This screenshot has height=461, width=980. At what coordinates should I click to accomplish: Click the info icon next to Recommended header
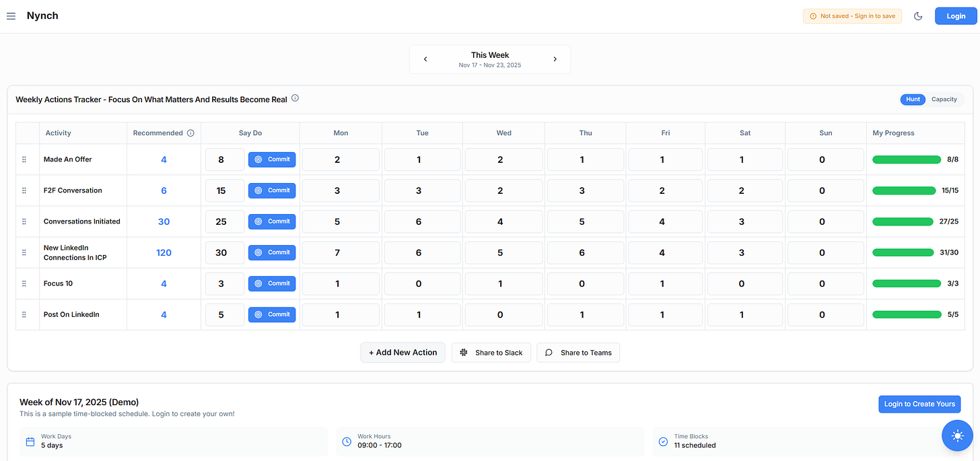pos(190,133)
